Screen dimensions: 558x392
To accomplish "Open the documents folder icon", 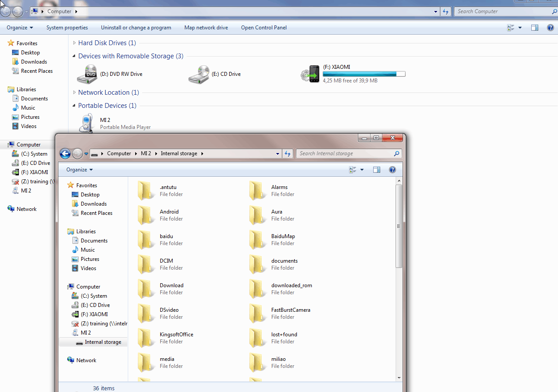I will (258, 264).
